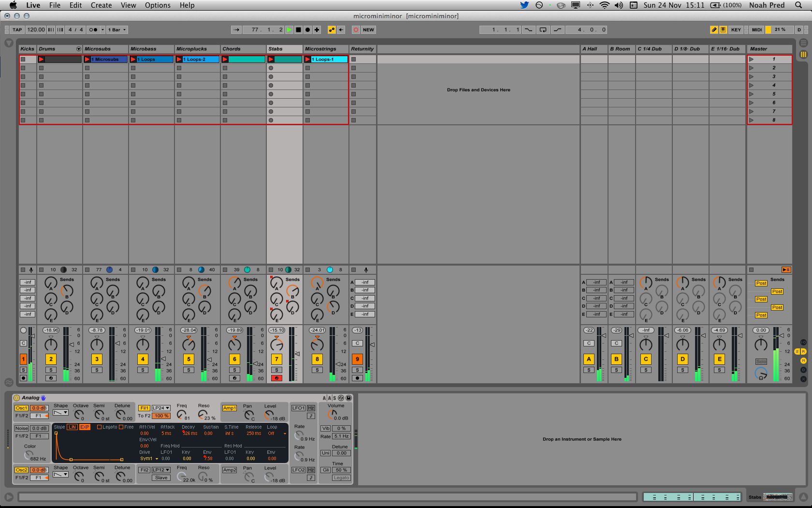Open the Loop Off mode dropdown
This screenshot has width=812, height=508.
coord(277,433)
